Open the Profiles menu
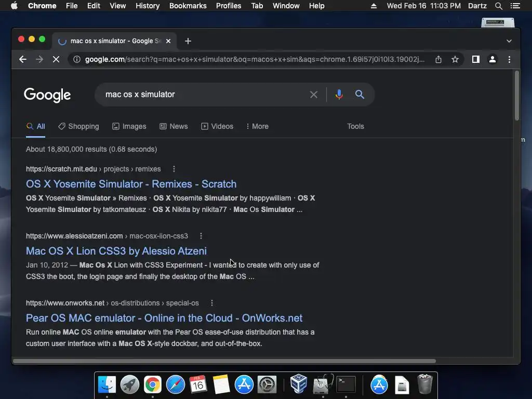532x399 pixels. click(x=229, y=6)
